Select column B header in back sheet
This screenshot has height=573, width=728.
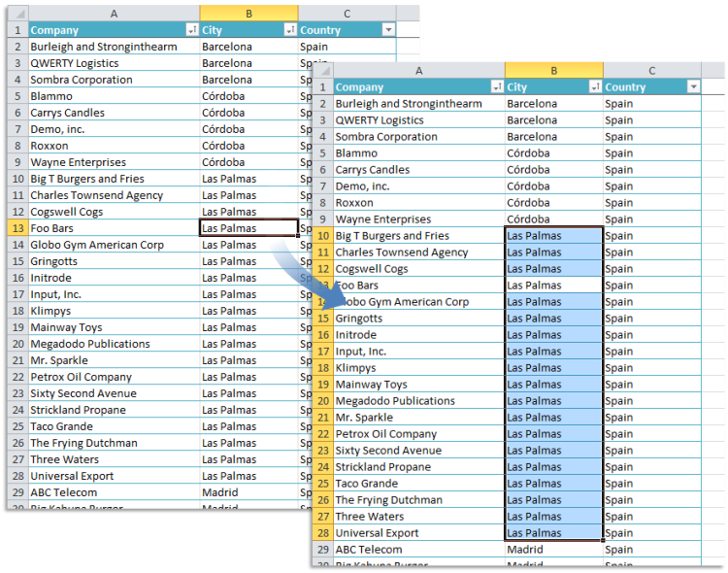pos(248,14)
